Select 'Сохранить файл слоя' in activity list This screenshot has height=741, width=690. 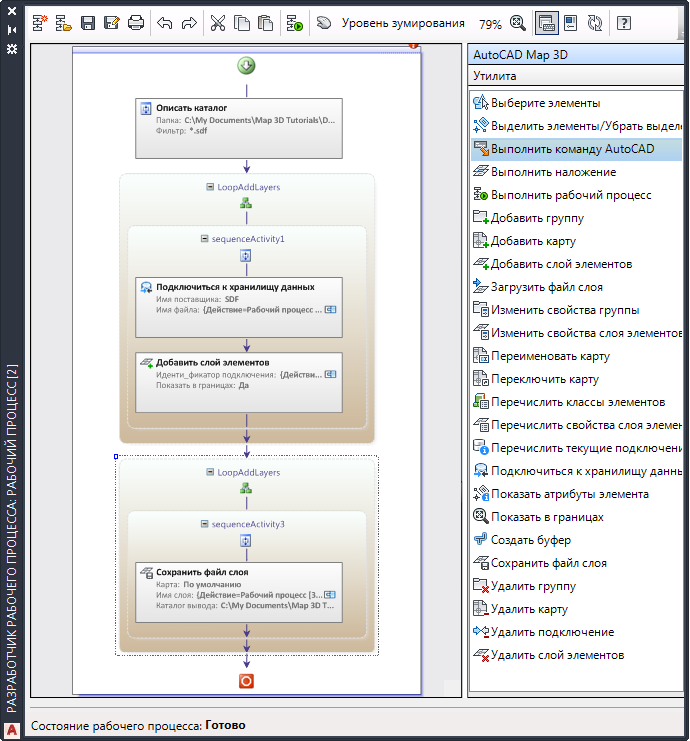tap(577, 563)
